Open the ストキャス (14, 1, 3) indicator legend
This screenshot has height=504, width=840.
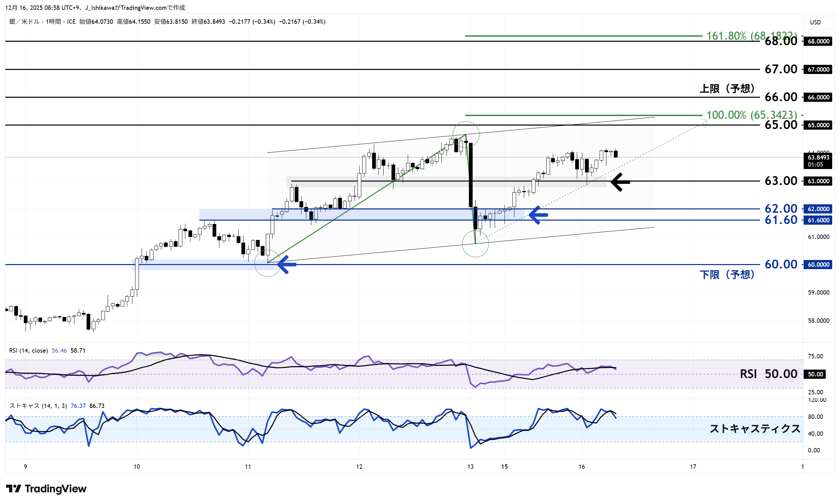38,406
